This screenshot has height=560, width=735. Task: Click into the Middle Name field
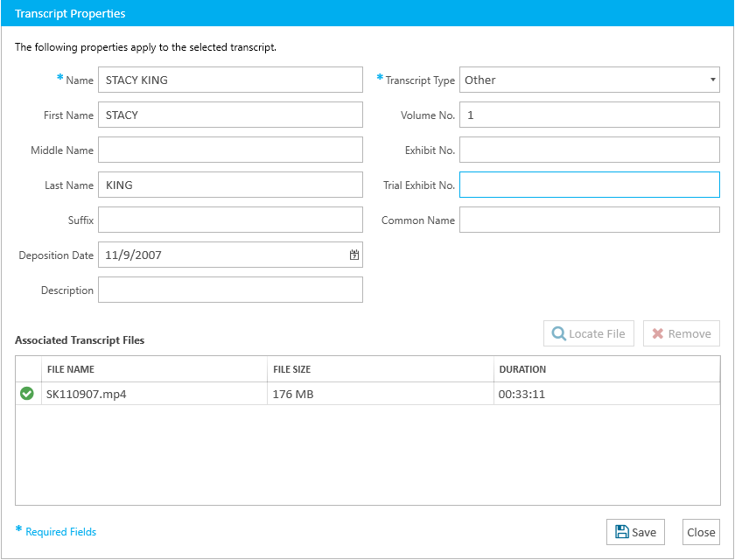[230, 150]
